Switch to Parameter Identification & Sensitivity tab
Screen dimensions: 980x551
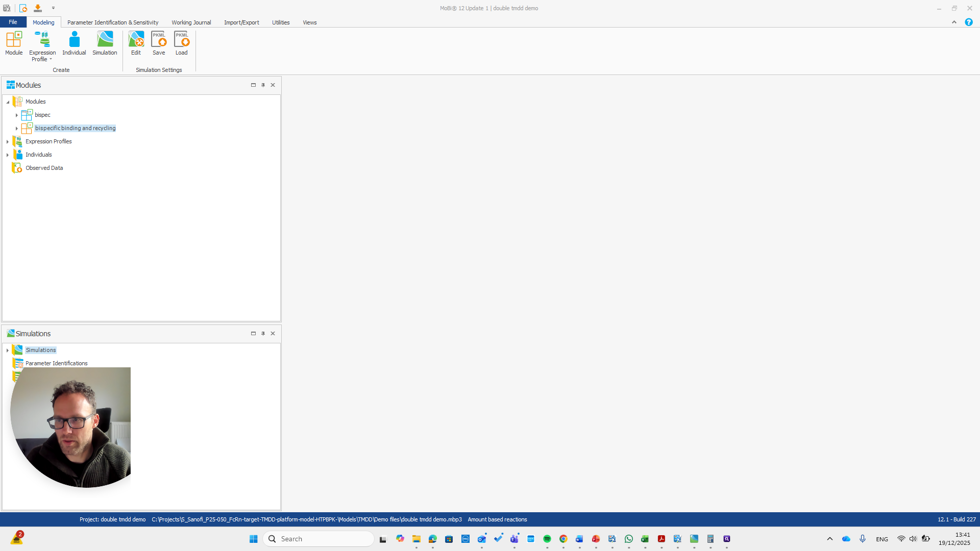(113, 22)
